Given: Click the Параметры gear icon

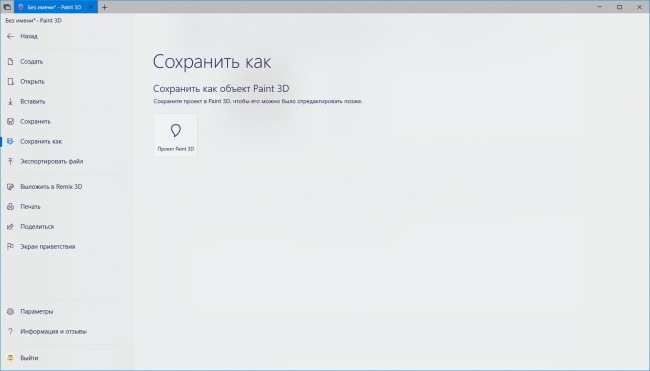Looking at the screenshot, I should (10, 311).
